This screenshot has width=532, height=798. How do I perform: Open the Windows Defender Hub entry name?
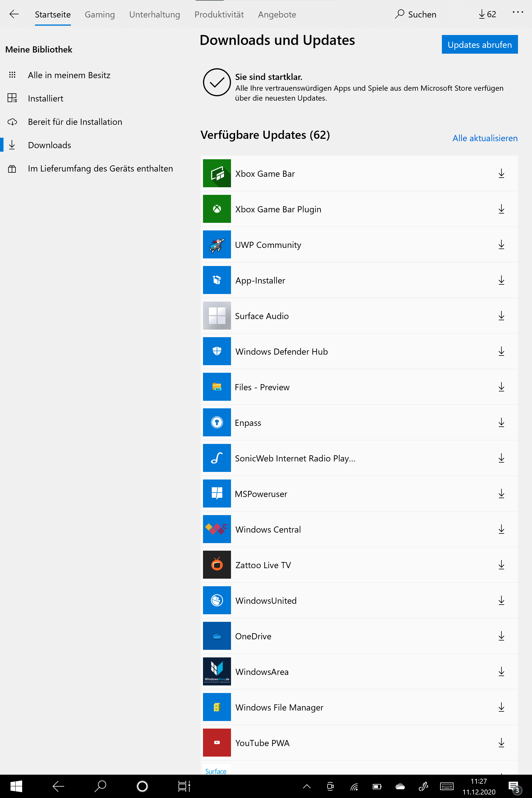(x=281, y=351)
